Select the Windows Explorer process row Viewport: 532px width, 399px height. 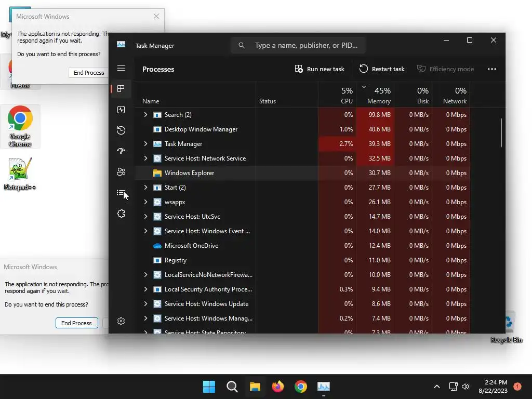[x=302, y=173]
